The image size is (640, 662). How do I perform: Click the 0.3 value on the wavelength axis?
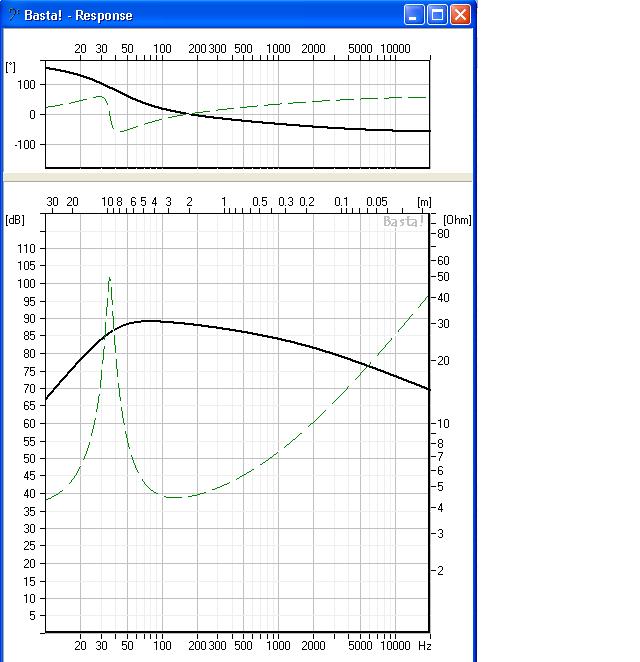(x=286, y=202)
